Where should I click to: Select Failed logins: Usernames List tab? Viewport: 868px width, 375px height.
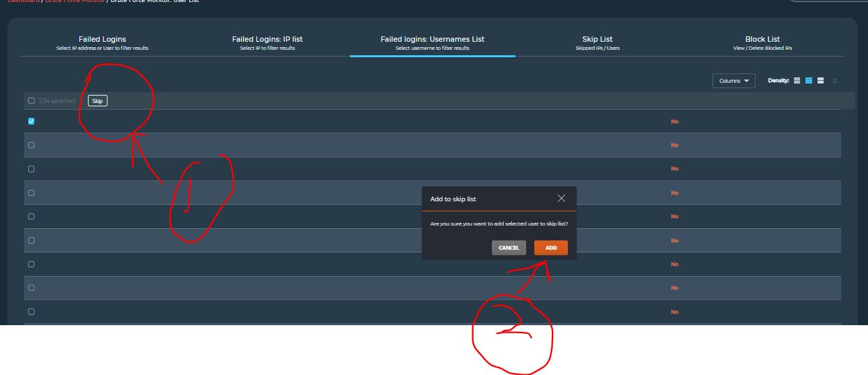pyautogui.click(x=432, y=43)
